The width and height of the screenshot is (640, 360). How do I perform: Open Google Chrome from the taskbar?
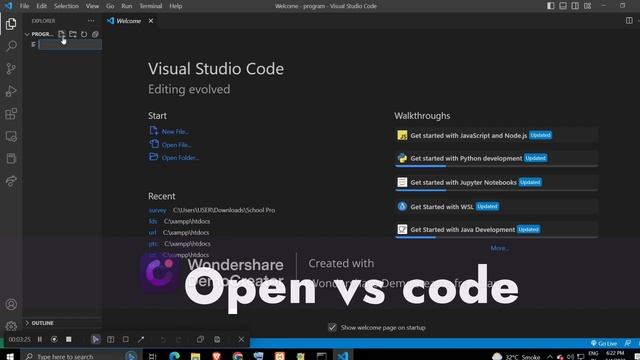click(x=238, y=356)
